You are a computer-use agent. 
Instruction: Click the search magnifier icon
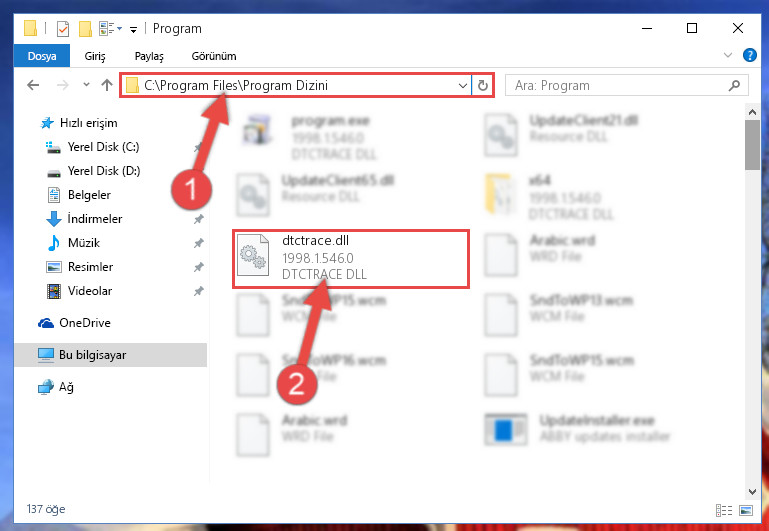click(734, 86)
